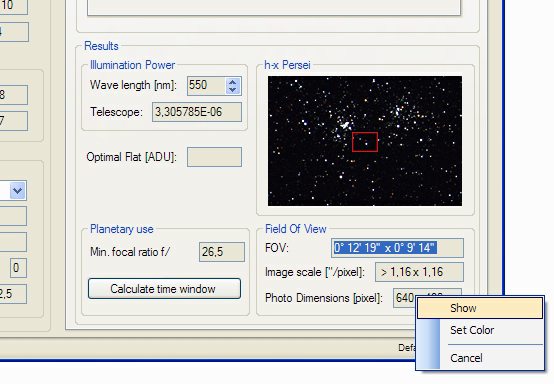
Task: Click the 'Planetary use' group title
Action: [122, 229]
